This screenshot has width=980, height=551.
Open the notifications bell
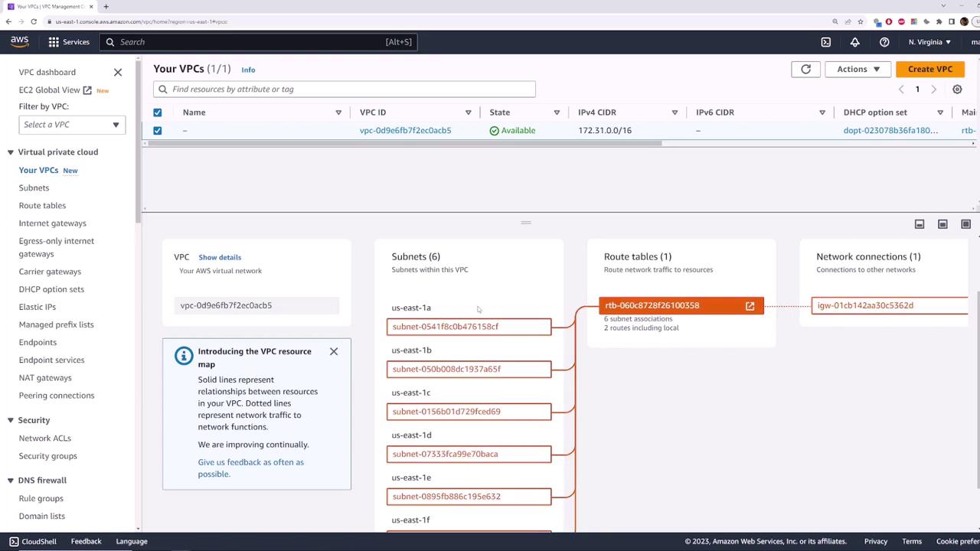[855, 42]
